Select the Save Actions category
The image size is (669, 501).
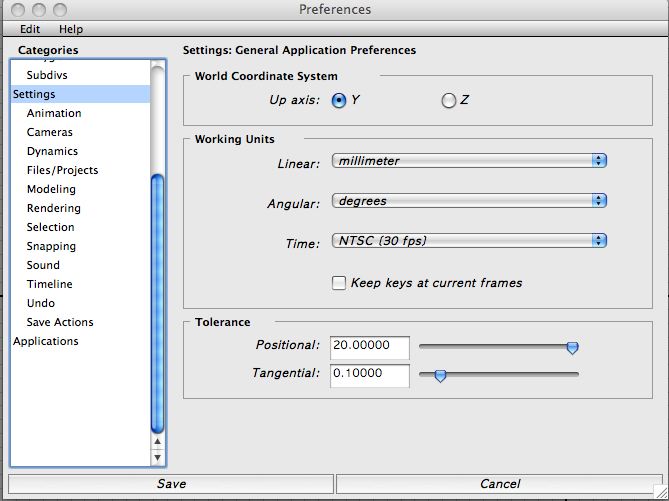(80, 322)
